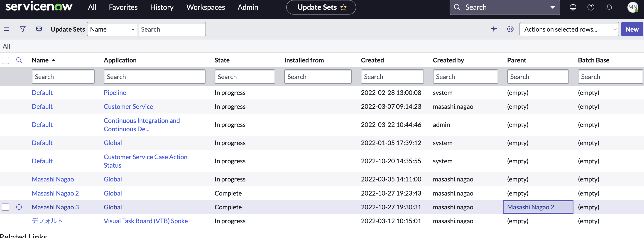Click the list filter funnel icon
The image size is (644, 238).
coord(22,29)
